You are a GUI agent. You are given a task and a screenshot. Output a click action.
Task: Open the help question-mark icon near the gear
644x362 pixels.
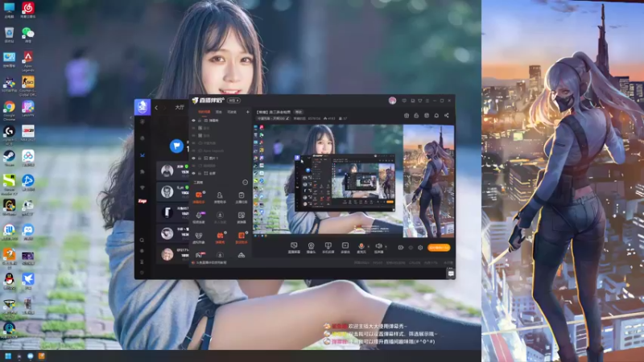pyautogui.click(x=411, y=248)
